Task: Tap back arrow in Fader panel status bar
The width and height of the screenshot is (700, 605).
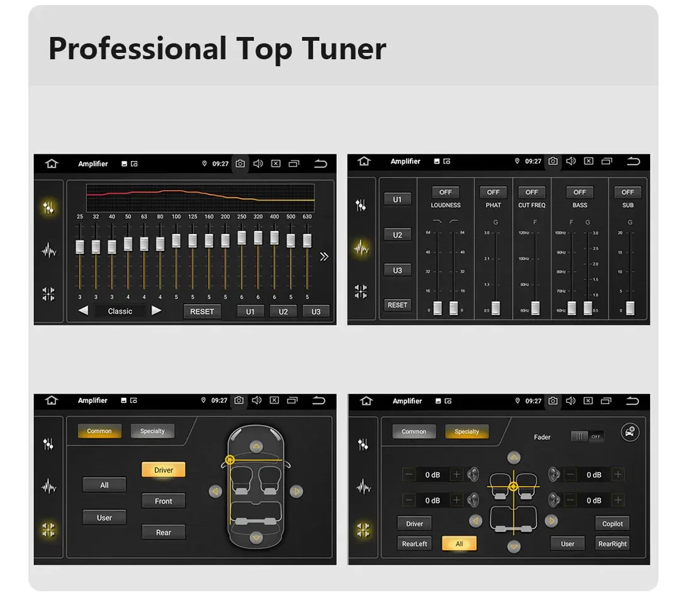Action: [633, 401]
